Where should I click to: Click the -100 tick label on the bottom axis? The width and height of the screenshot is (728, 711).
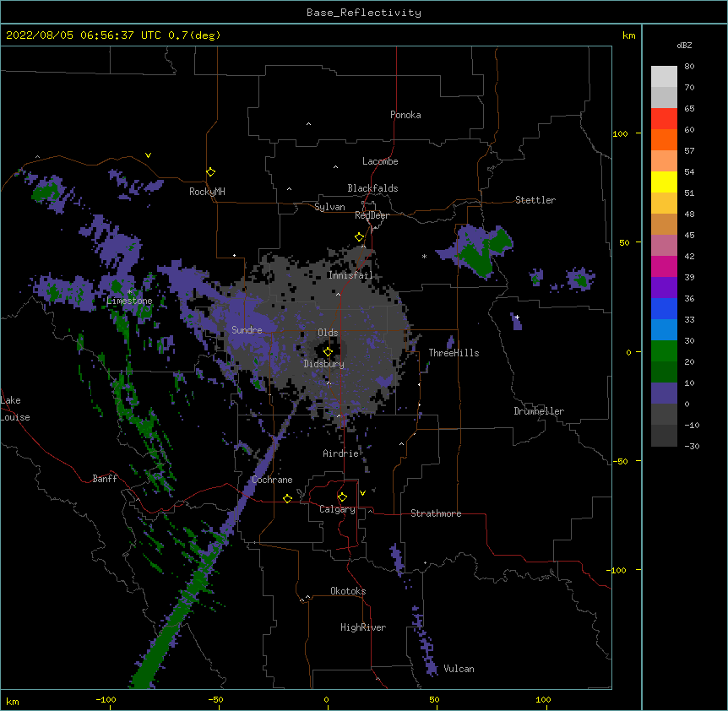click(x=106, y=699)
